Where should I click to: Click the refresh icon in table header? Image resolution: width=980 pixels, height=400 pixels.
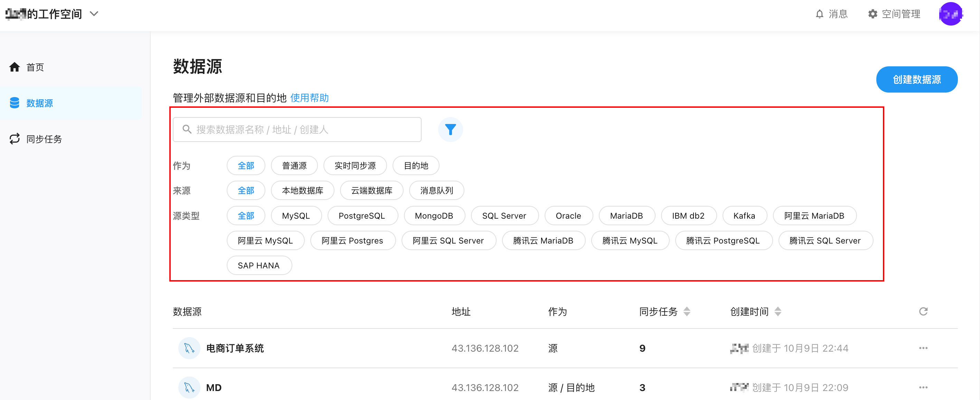click(923, 312)
